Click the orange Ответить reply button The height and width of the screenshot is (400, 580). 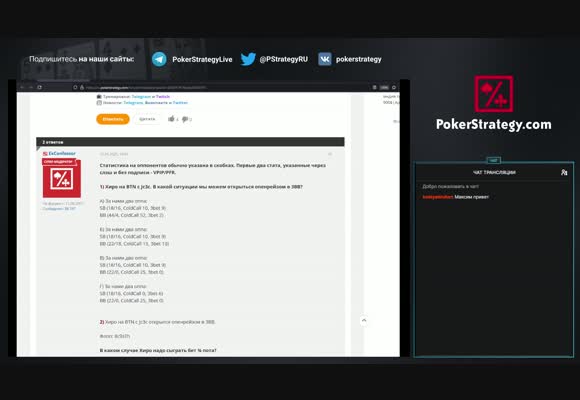[x=113, y=119]
